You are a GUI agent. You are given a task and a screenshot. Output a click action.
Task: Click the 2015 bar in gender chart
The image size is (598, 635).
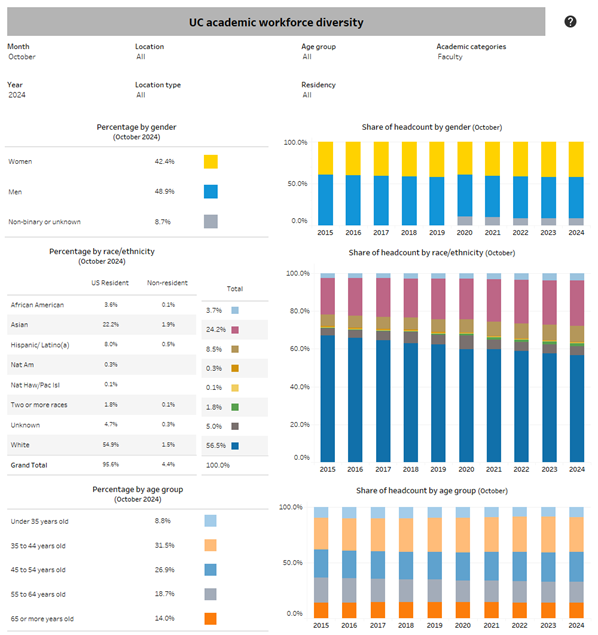(x=325, y=183)
